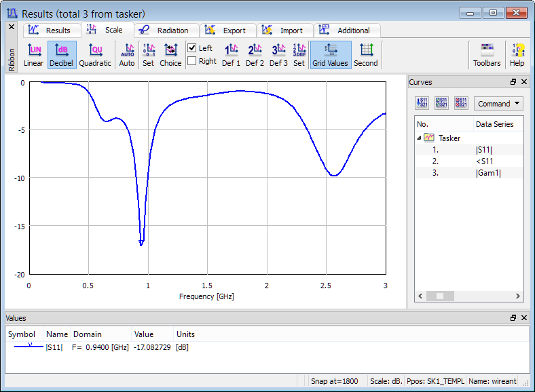The height and width of the screenshot is (392, 535).
Task: Apply the Def 1 scale preset
Action: 231,55
